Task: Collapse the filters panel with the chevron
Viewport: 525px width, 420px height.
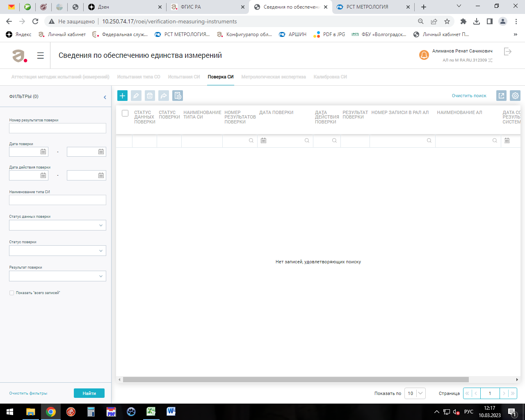Action: 105,97
